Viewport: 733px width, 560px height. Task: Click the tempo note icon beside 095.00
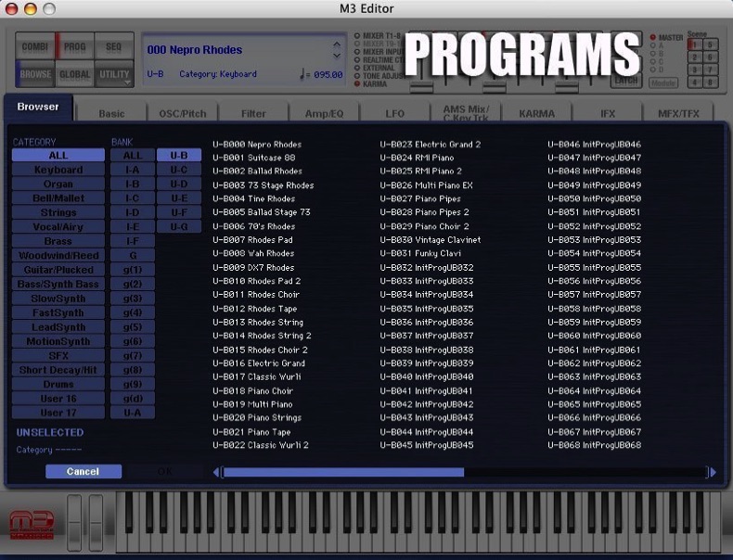[x=302, y=74]
